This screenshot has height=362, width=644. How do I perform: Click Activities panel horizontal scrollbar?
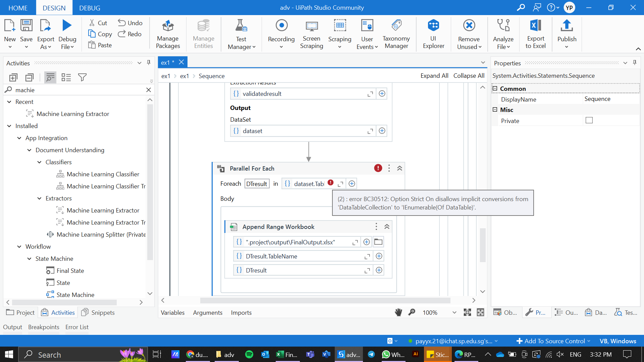(64, 302)
